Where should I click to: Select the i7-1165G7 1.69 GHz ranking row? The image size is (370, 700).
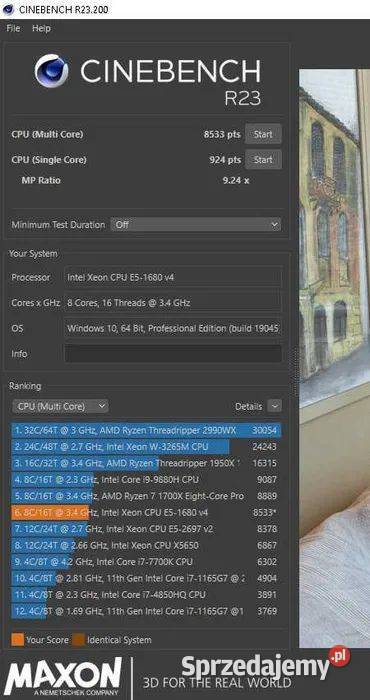coord(146,611)
